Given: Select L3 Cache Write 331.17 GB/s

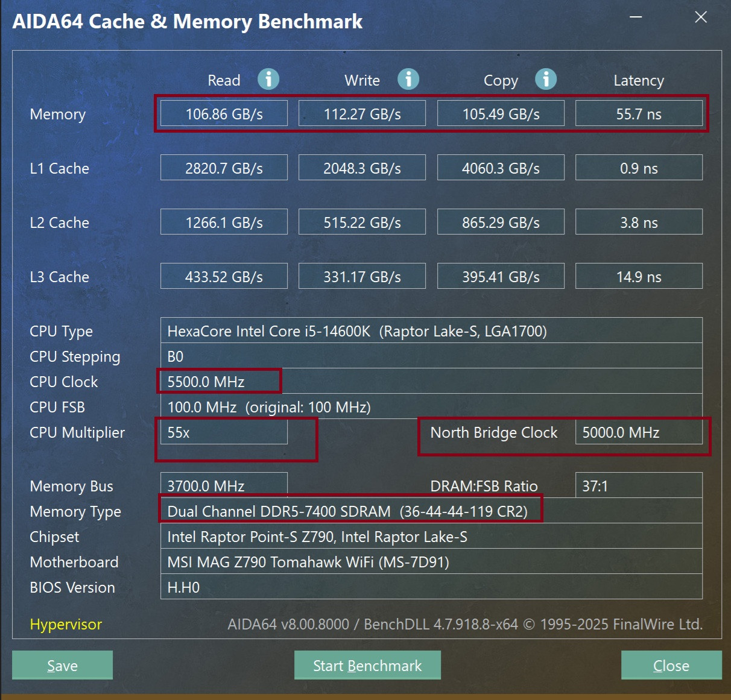Looking at the screenshot, I should 362,276.
